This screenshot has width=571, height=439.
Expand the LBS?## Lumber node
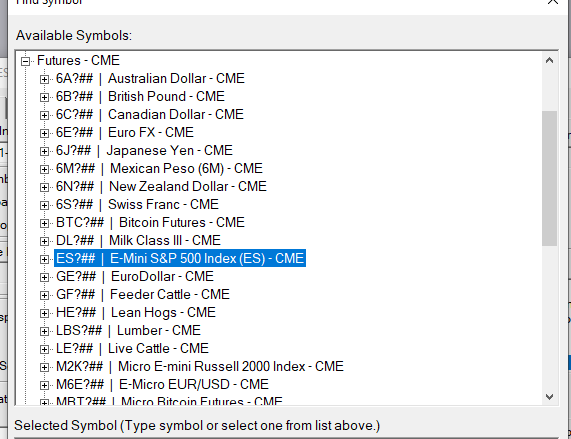(x=44, y=332)
